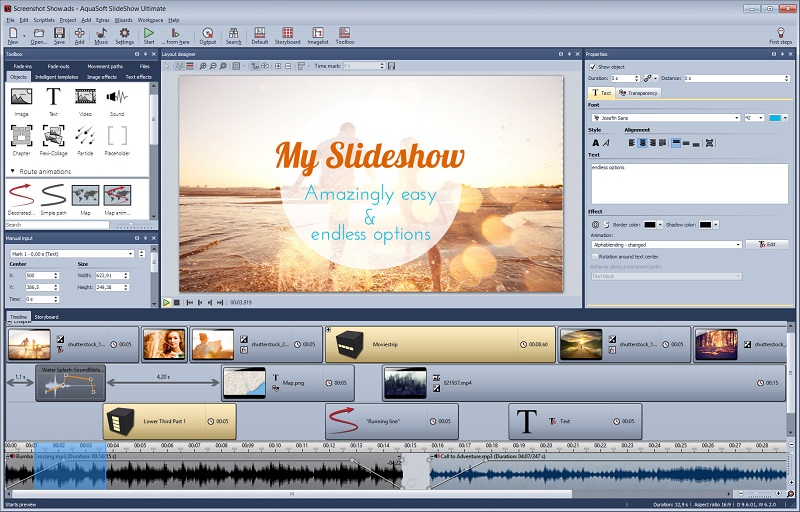Open Search with the binoculars icon
The width and height of the screenshot is (800, 512).
(x=233, y=34)
